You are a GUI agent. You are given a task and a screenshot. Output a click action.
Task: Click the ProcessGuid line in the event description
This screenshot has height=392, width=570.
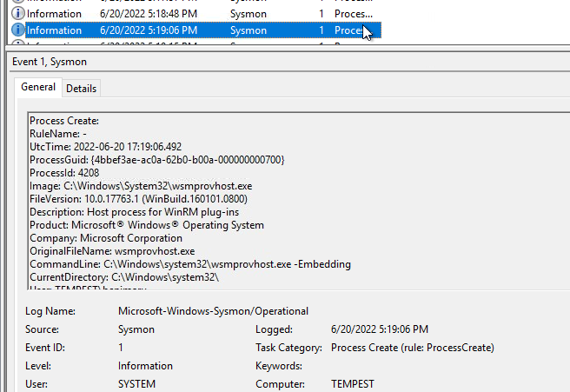(x=156, y=160)
